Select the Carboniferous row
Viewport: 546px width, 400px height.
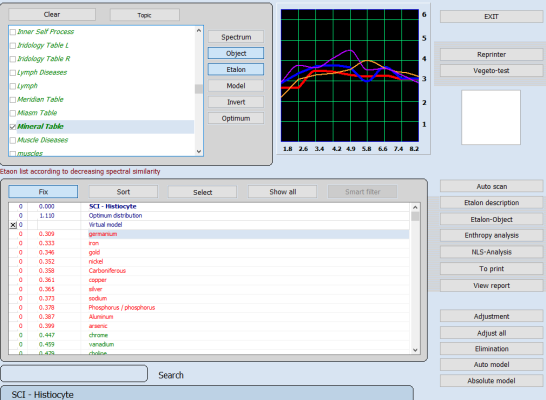(209, 270)
